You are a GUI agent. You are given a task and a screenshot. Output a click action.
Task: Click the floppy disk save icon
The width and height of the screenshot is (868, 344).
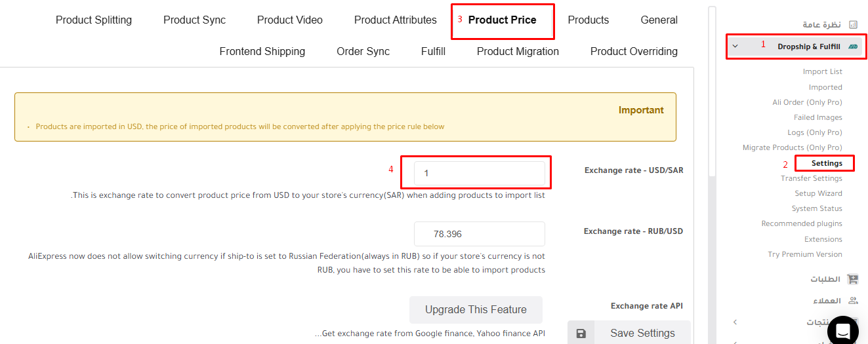click(581, 334)
